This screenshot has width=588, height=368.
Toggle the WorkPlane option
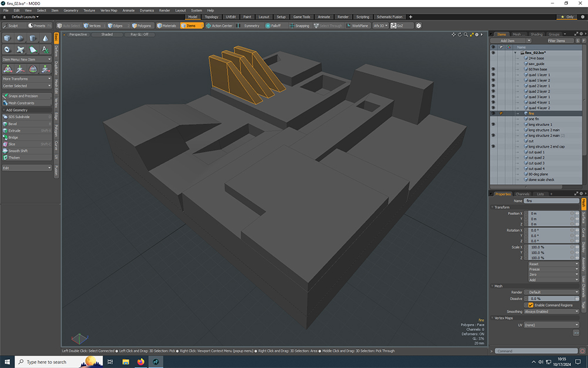(357, 26)
